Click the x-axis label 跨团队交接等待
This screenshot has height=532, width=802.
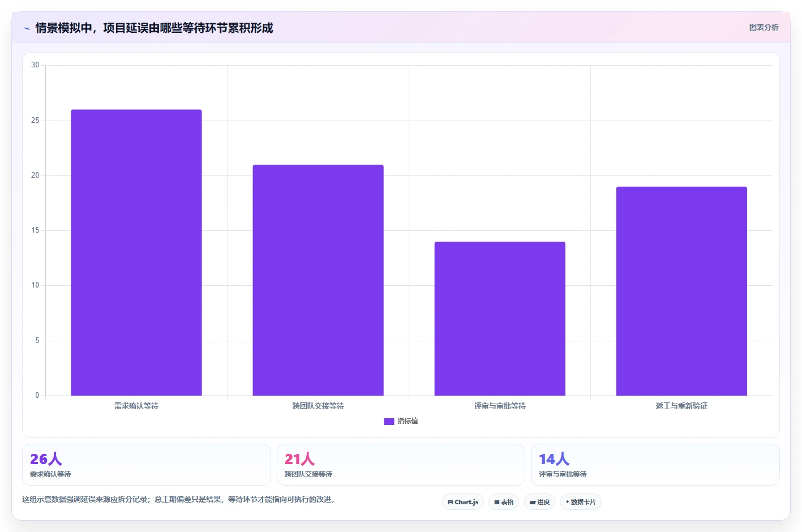tap(318, 406)
